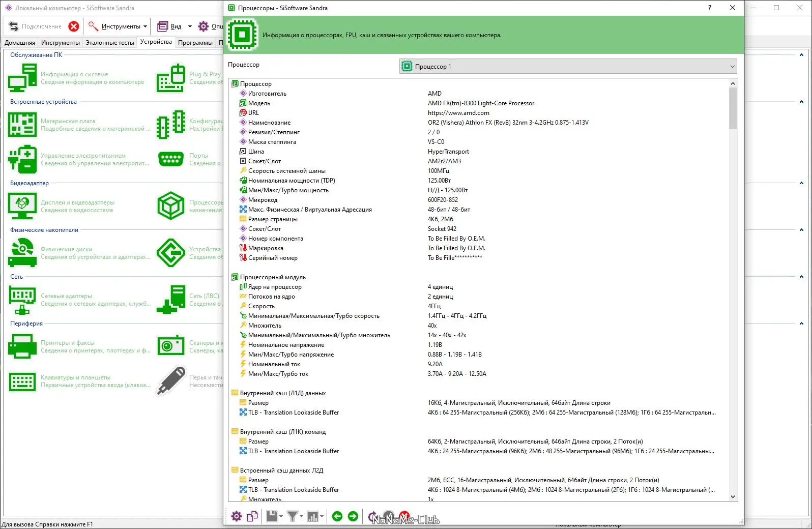Switch to the Инструменты tab
This screenshot has height=529, width=812.
click(x=61, y=43)
